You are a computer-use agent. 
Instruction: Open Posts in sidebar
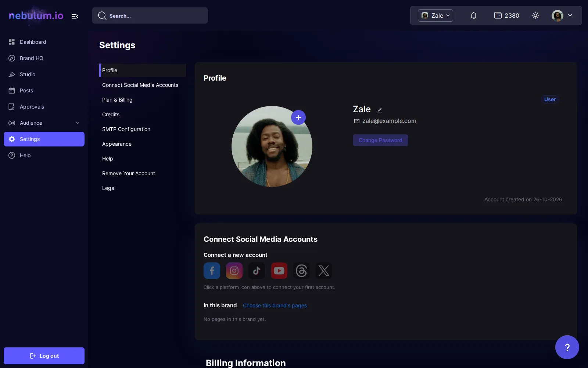44,91
